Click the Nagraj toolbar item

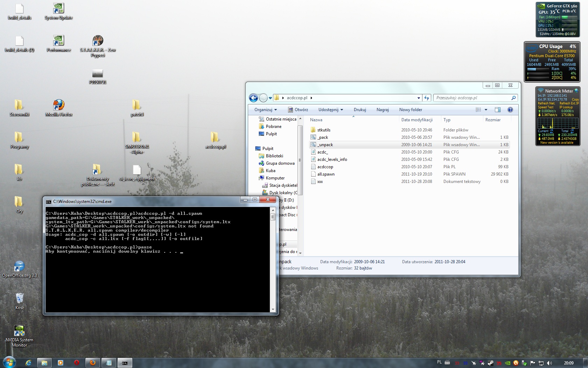coord(383,110)
